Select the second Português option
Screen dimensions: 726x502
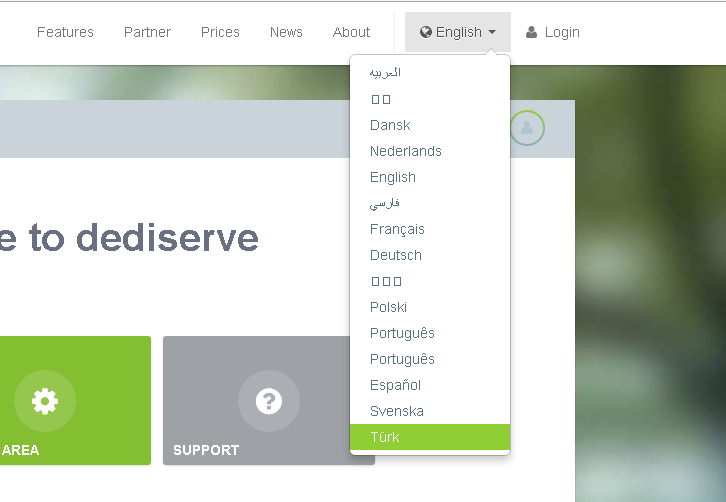(430, 358)
